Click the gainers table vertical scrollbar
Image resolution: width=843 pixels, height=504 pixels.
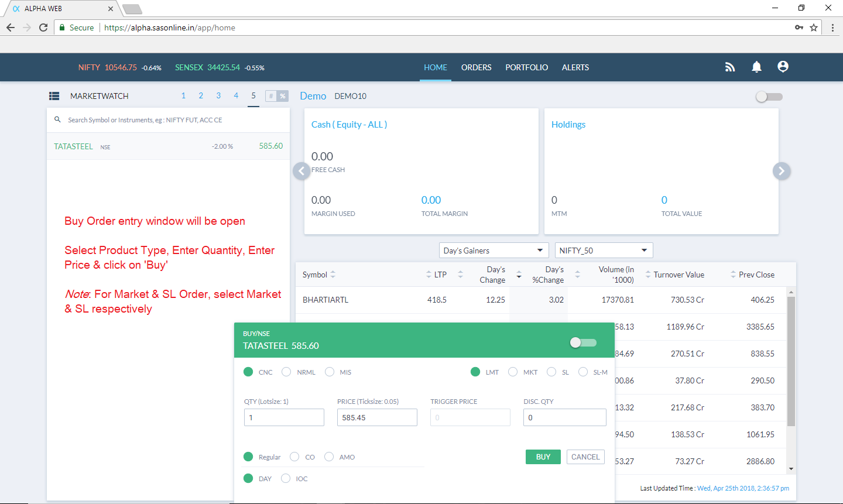[791, 361]
